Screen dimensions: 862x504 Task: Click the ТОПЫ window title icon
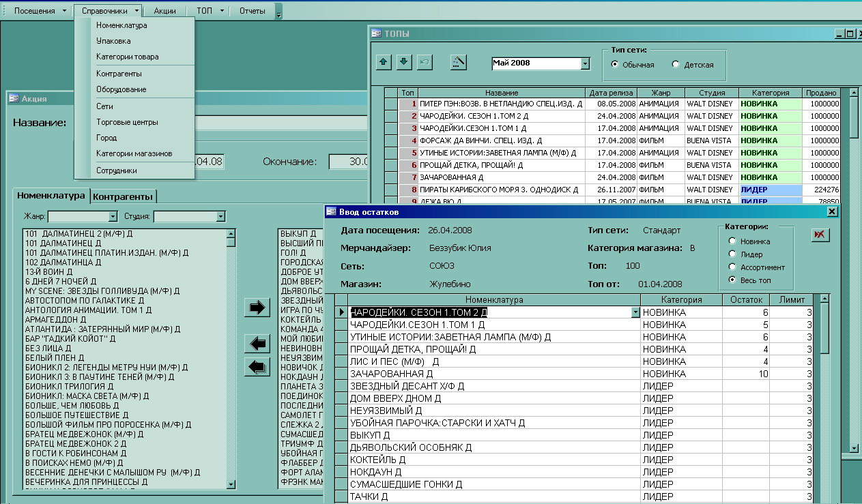(x=376, y=33)
